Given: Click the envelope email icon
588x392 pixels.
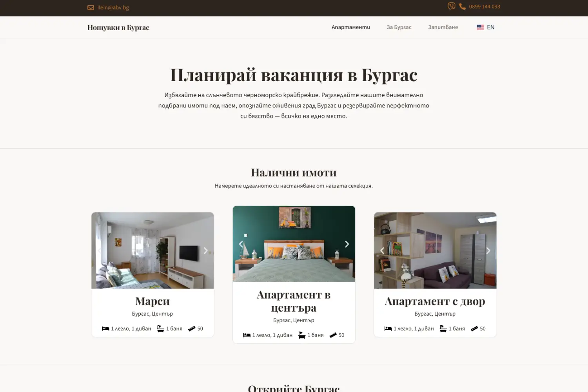Looking at the screenshot, I should [x=91, y=7].
